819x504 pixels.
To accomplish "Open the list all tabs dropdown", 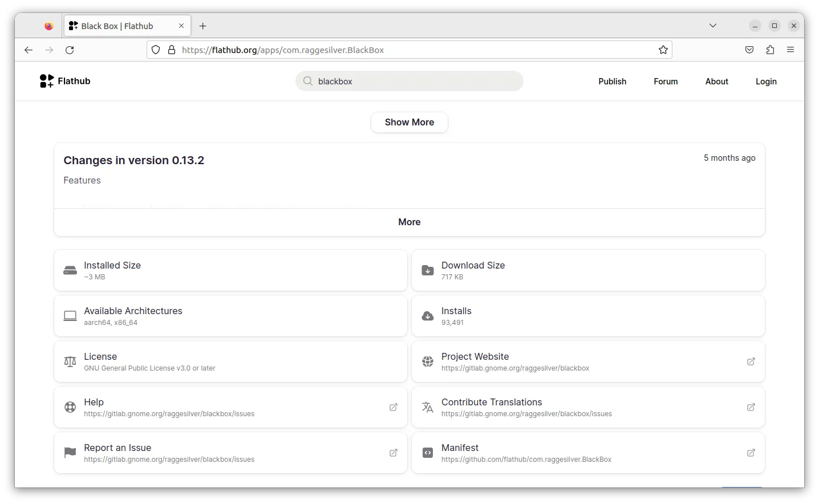I will (712, 26).
